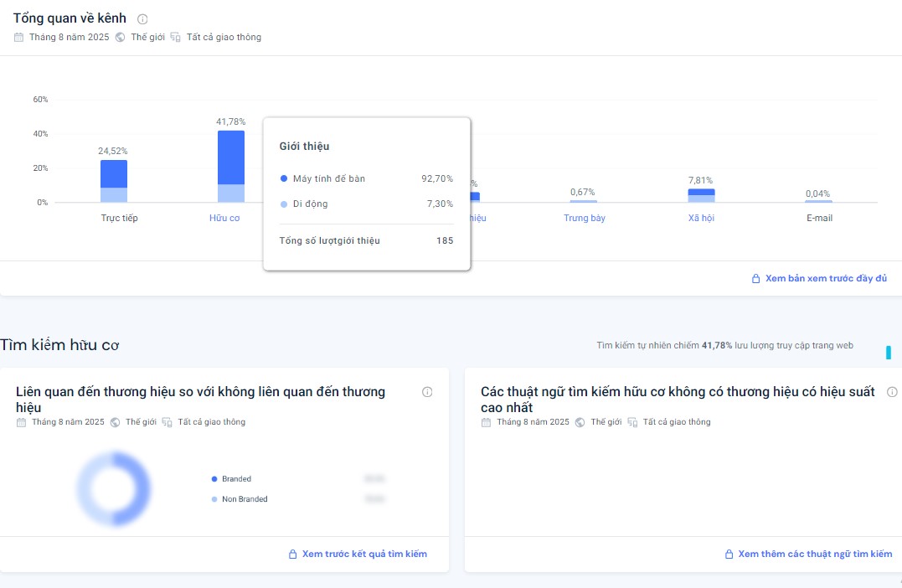Screen dimensions: 902x588
Task: Open Xem trước kết quả tìm kiếm link
Action: 364,554
